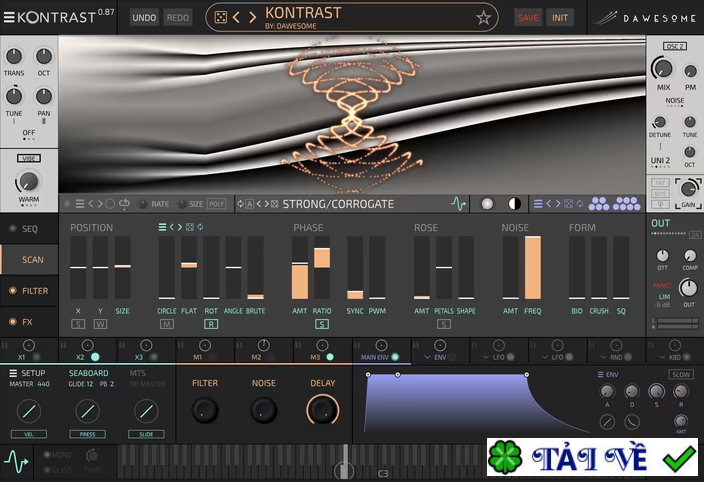Expand the ENV modulator slot chevron

427,357
